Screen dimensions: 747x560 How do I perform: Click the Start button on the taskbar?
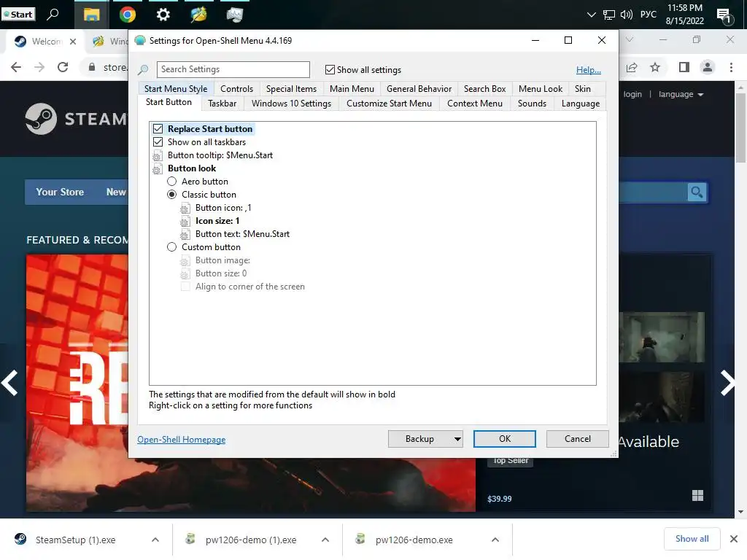[x=18, y=15]
